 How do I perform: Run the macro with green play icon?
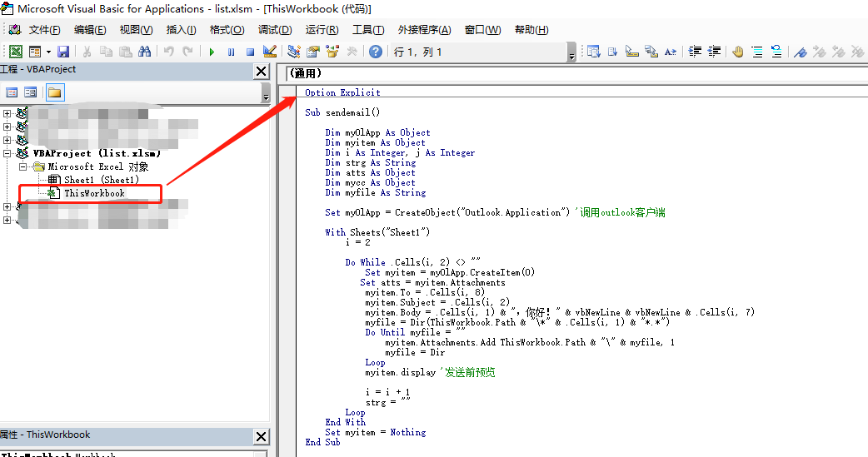pyautogui.click(x=212, y=52)
